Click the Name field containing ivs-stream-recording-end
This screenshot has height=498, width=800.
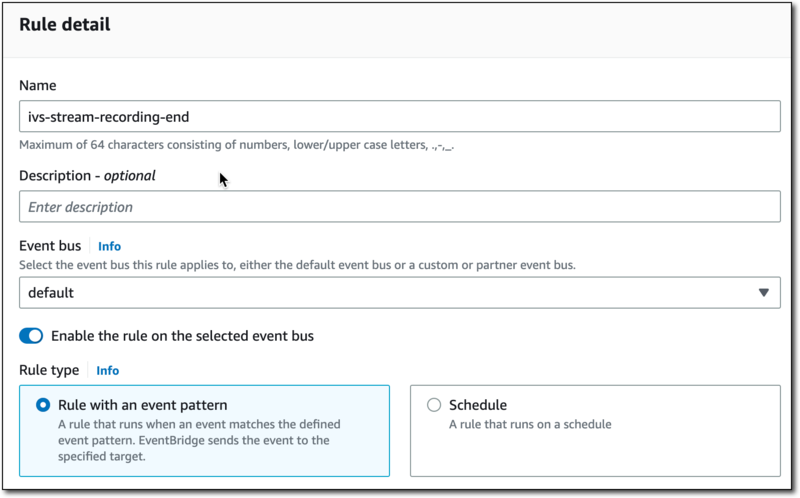tap(399, 116)
